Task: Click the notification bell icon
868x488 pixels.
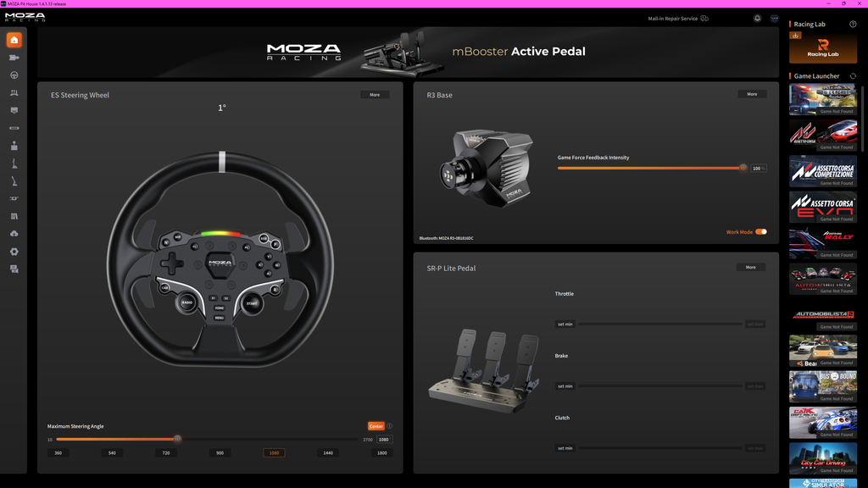Action: pyautogui.click(x=757, y=19)
